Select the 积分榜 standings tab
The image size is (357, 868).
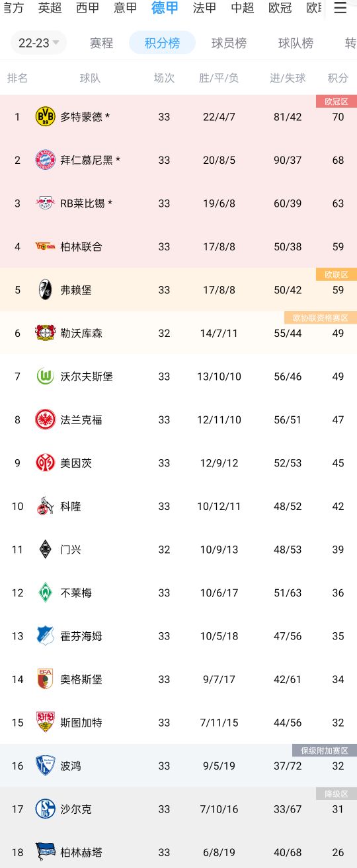(162, 43)
